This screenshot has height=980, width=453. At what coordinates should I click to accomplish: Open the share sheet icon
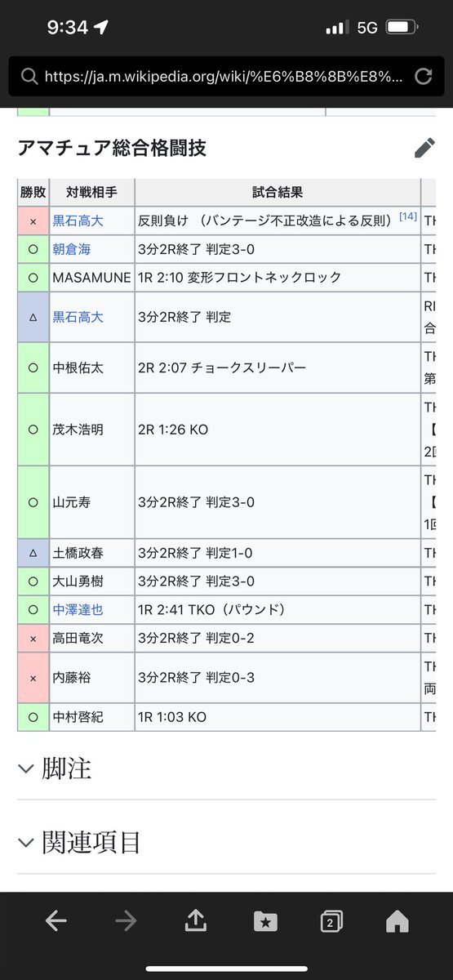pyautogui.click(x=196, y=921)
